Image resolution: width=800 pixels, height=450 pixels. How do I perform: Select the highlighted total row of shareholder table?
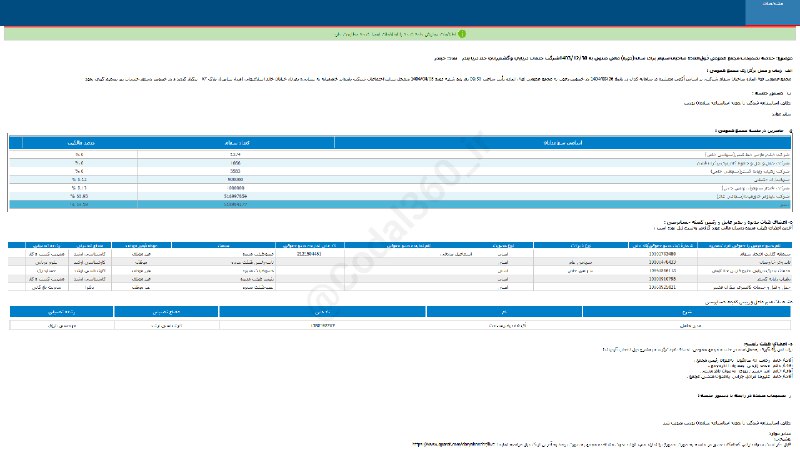[x=400, y=204]
